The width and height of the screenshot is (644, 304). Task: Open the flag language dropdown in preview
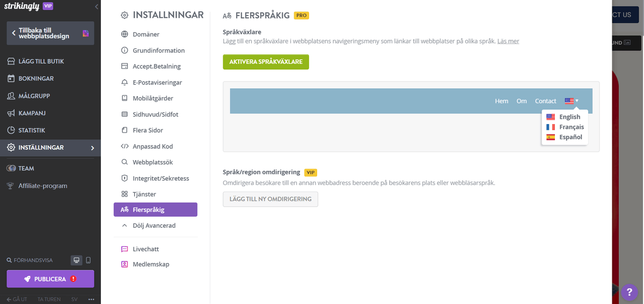tap(571, 101)
